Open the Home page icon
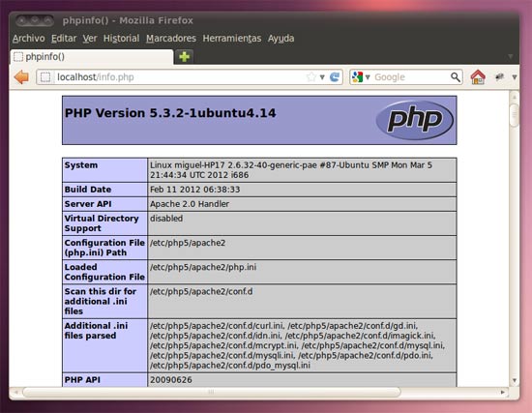 click(x=478, y=77)
